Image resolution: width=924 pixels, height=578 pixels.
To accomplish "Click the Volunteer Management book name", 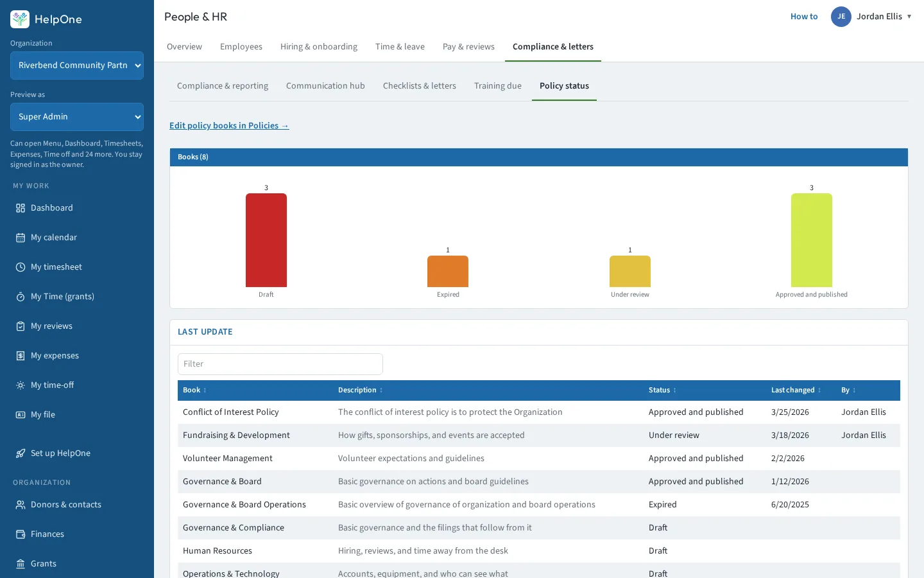I will coord(228,459).
